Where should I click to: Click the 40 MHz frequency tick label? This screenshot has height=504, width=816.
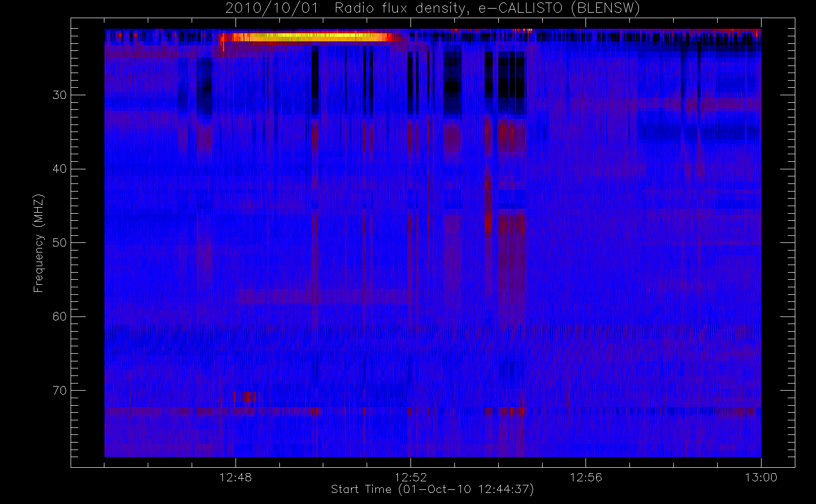click(60, 169)
